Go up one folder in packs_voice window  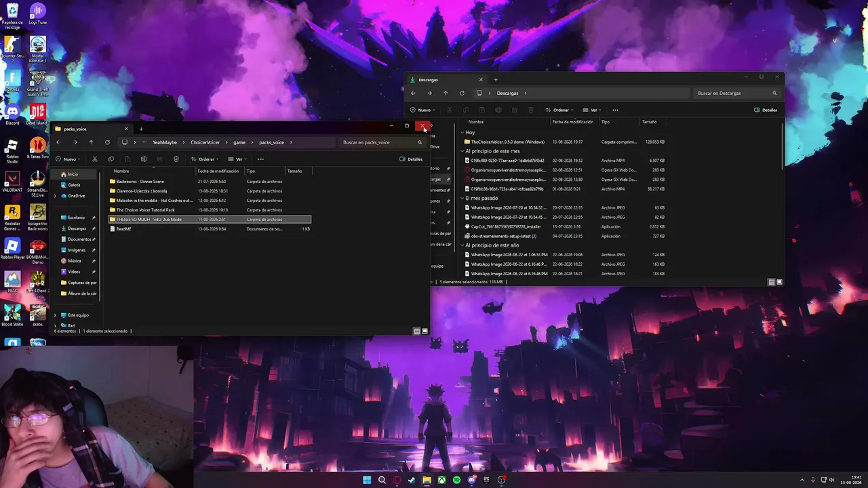pos(91,142)
